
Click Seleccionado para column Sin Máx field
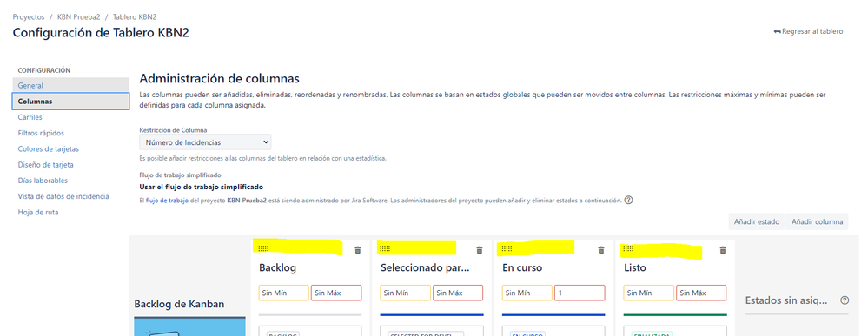click(458, 293)
